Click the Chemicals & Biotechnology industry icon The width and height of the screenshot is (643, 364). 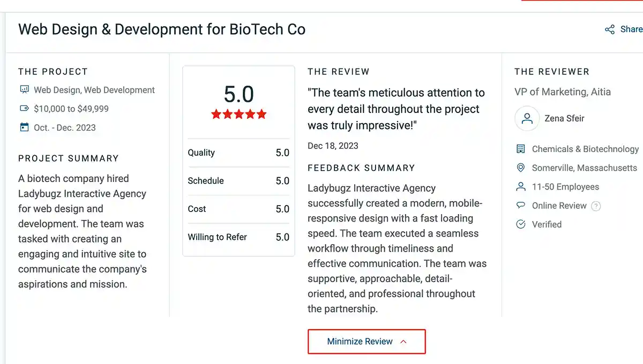(x=520, y=149)
